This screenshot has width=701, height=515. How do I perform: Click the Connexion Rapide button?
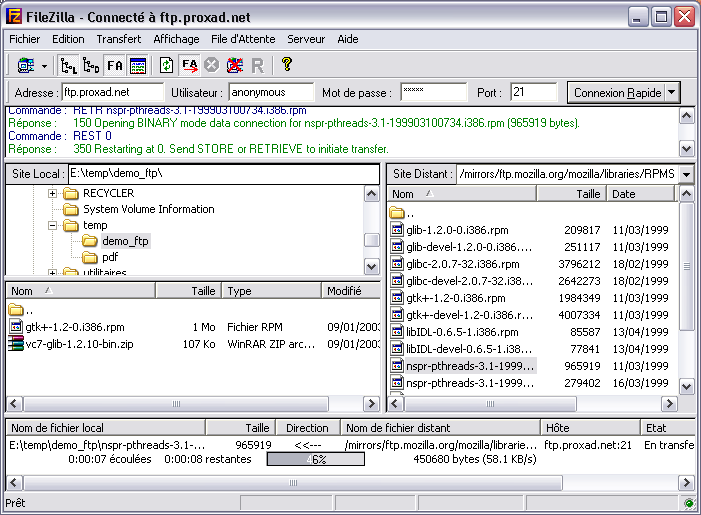point(617,93)
